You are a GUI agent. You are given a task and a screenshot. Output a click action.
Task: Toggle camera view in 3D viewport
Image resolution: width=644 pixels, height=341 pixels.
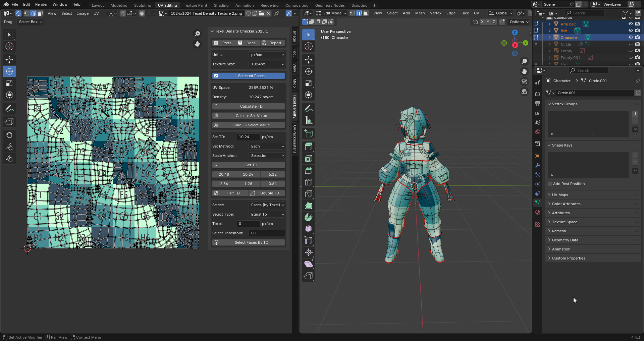point(524,81)
